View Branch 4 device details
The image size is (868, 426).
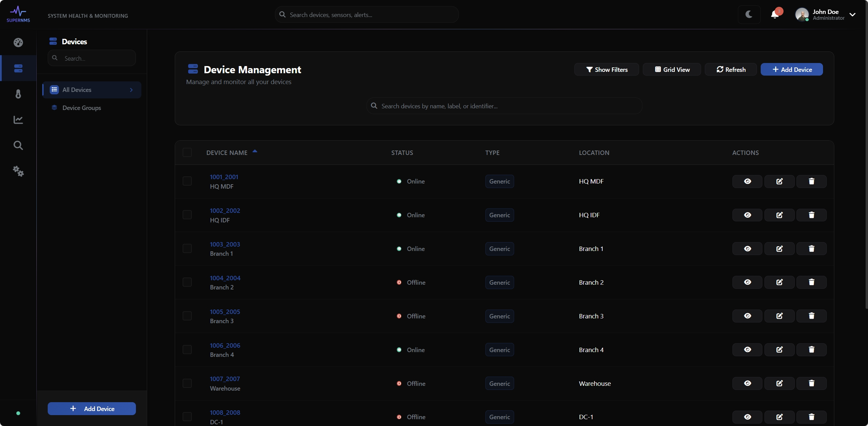(747, 349)
